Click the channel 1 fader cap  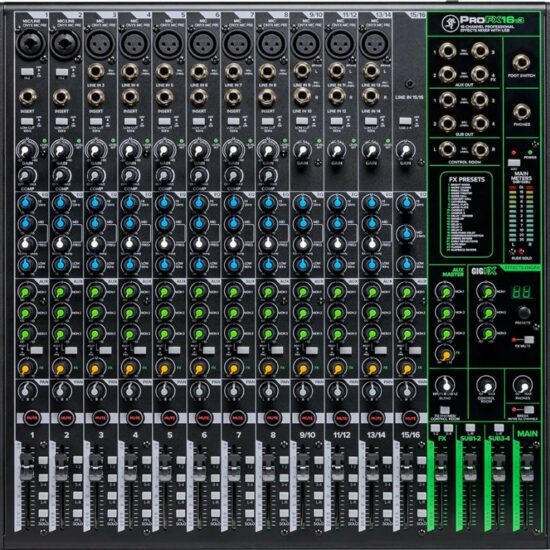coord(26,467)
